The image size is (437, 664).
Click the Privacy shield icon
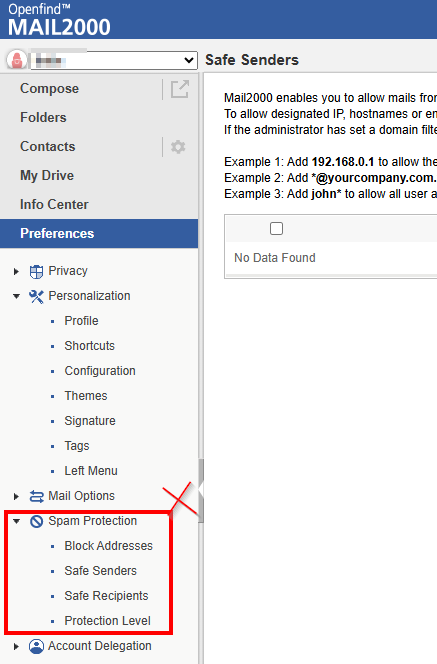[36, 271]
